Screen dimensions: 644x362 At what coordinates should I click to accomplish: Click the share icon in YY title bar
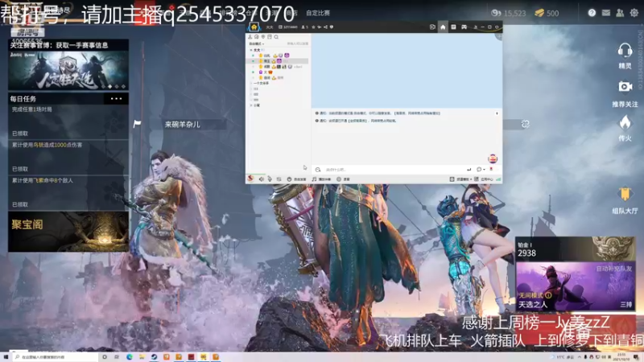pyautogui.click(x=325, y=27)
